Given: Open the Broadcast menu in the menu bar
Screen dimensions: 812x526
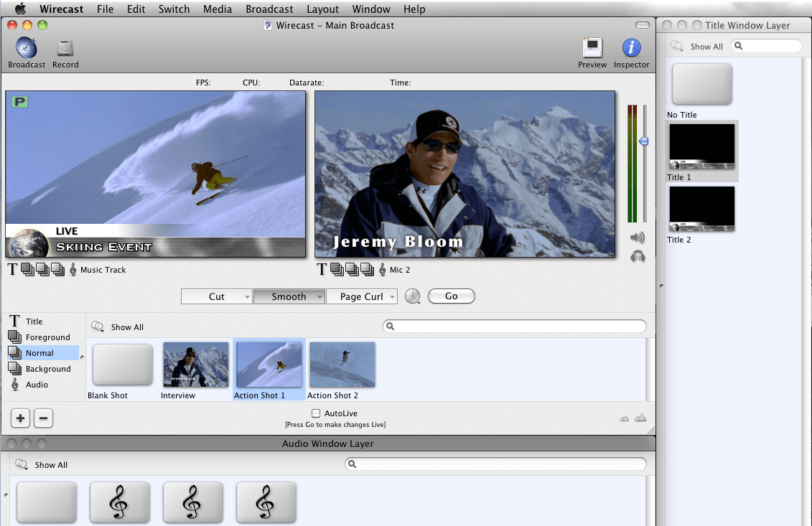Looking at the screenshot, I should [269, 9].
